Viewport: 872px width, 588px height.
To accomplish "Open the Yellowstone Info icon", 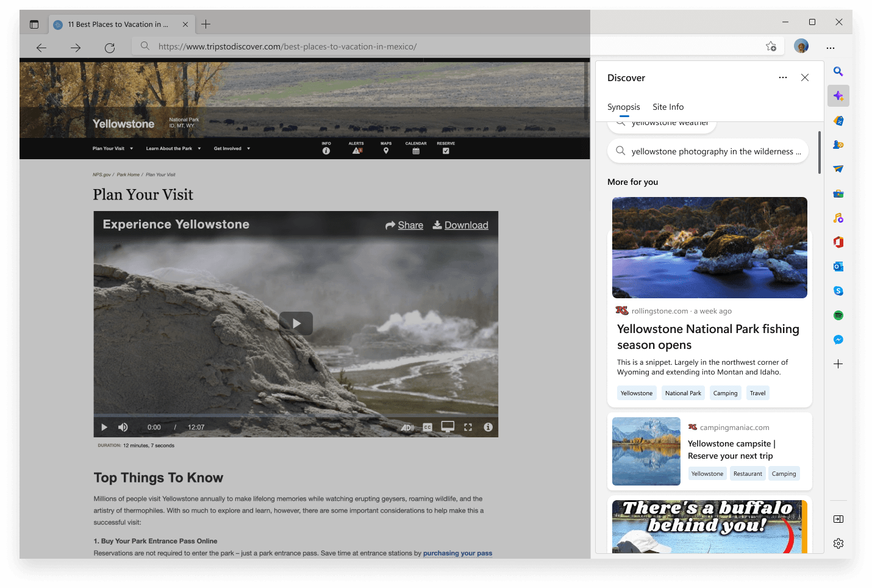I will [326, 148].
